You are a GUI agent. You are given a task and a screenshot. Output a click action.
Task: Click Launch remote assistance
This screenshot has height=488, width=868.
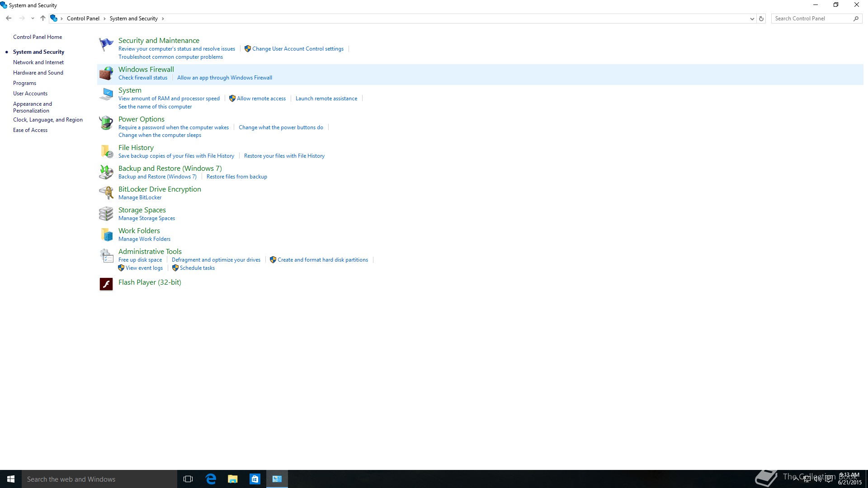pos(326,99)
